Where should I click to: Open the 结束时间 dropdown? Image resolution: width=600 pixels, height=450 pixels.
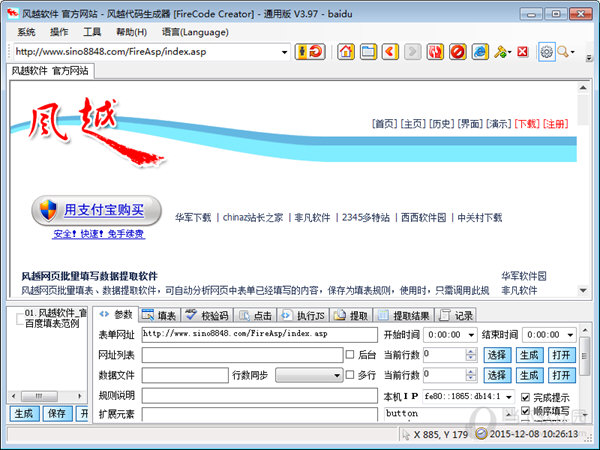pos(570,335)
